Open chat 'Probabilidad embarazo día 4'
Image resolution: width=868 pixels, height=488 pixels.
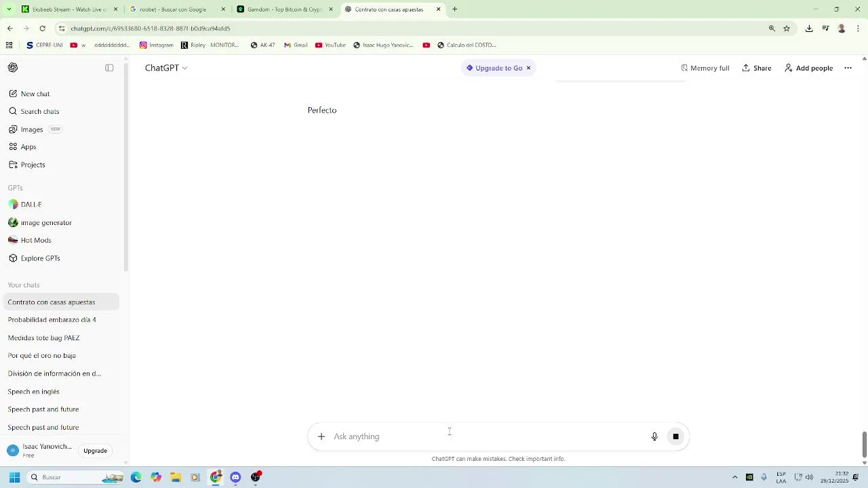[x=61, y=320]
